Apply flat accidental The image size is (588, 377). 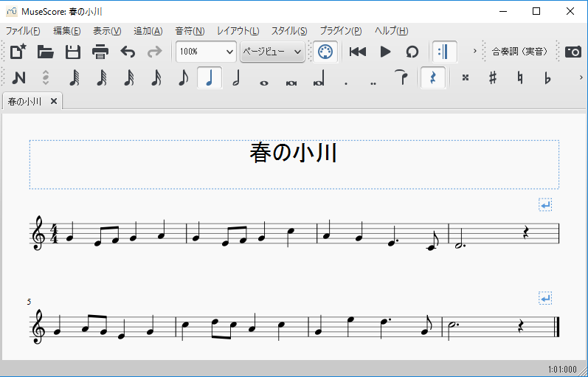tap(547, 78)
